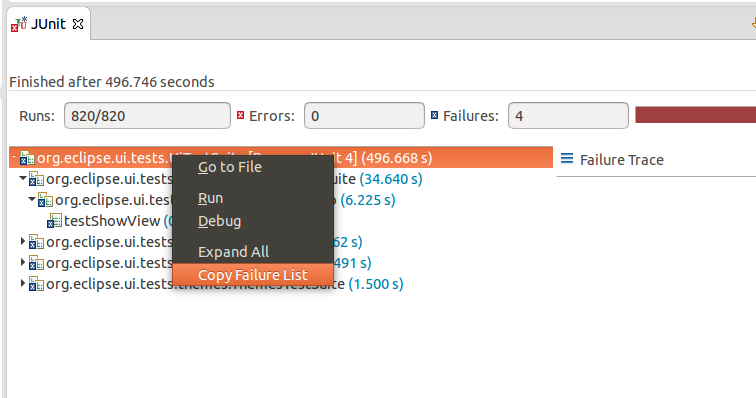
Task: Click the blue Failures icon
Action: click(434, 115)
